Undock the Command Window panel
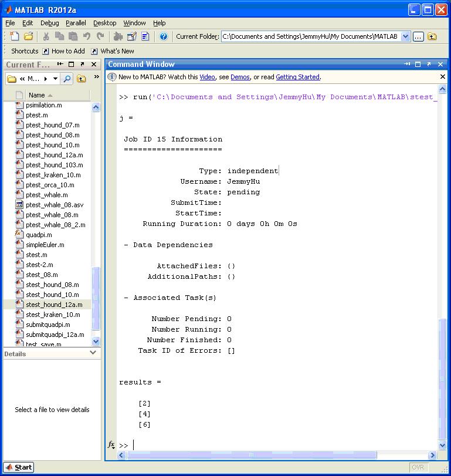 (430, 64)
